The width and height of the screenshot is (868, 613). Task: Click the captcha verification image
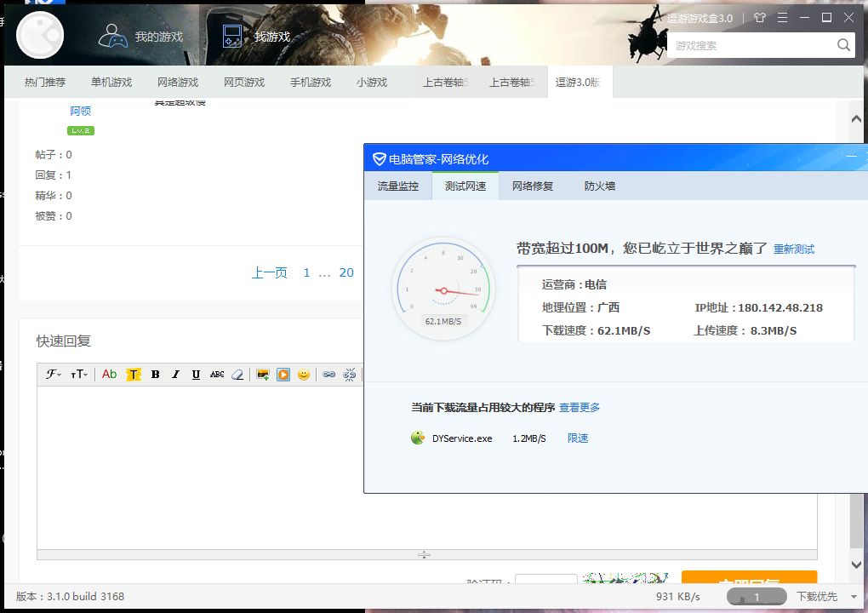[625, 579]
